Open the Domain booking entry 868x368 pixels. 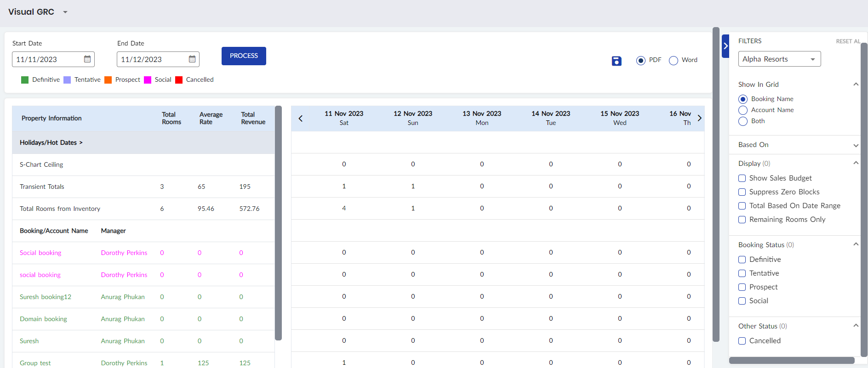coord(43,319)
